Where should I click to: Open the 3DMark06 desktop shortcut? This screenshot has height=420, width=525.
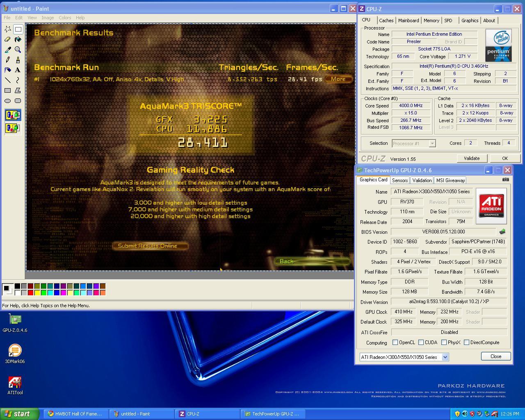(15, 354)
